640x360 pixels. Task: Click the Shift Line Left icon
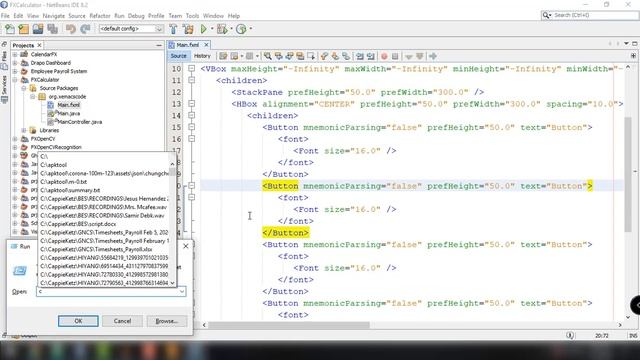(360, 56)
